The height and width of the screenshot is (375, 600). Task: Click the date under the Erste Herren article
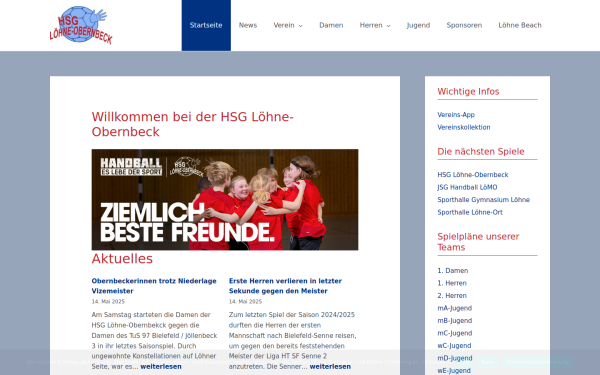click(x=245, y=302)
